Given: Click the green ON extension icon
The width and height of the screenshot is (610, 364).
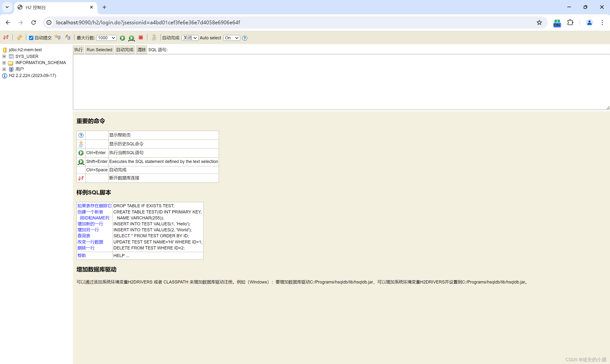Looking at the screenshot, I should [x=557, y=23].
